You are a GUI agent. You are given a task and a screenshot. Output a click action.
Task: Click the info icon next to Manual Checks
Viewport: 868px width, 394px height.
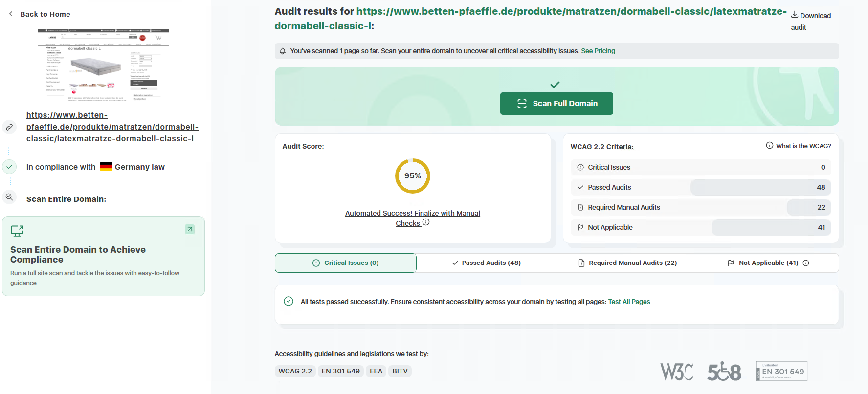[426, 222]
